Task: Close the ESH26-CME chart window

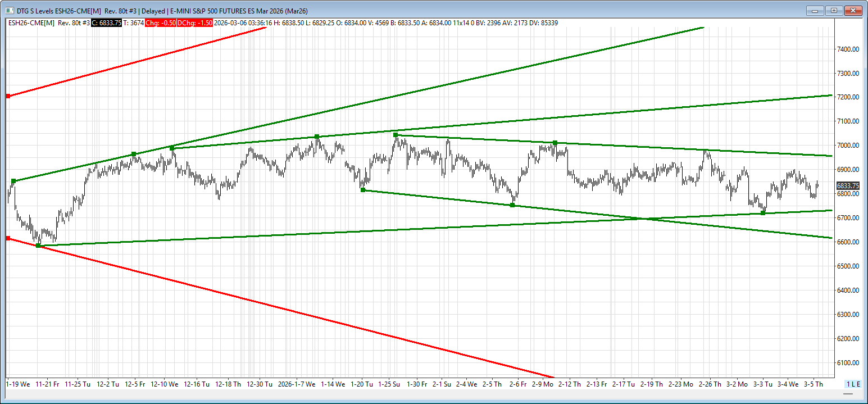Action: 853,11
